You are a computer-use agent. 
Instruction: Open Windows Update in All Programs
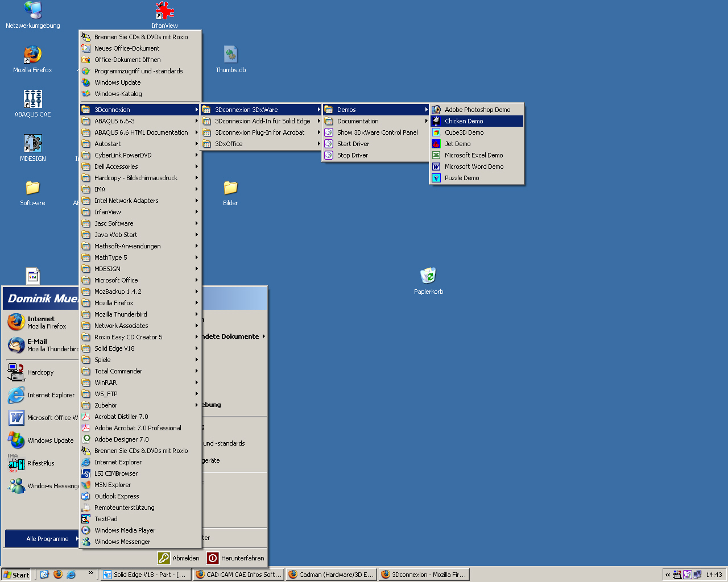[140, 82]
